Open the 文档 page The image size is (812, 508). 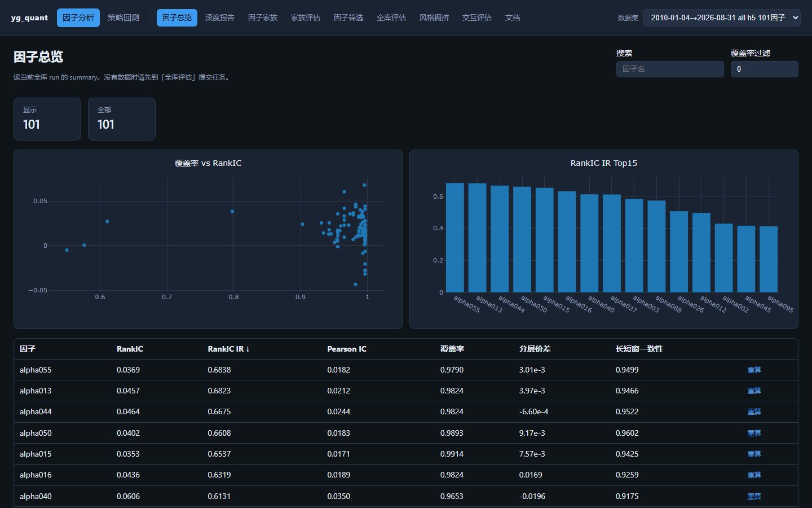(x=513, y=17)
